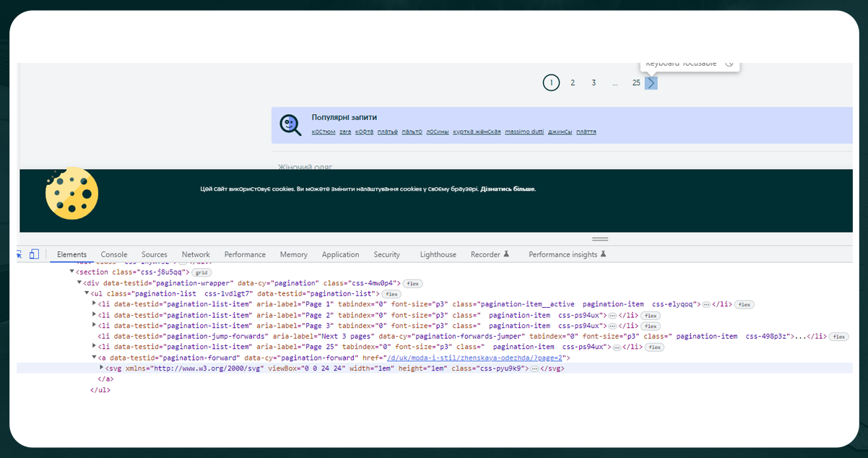Expand the svg element node
868x458 pixels.
[102, 368]
